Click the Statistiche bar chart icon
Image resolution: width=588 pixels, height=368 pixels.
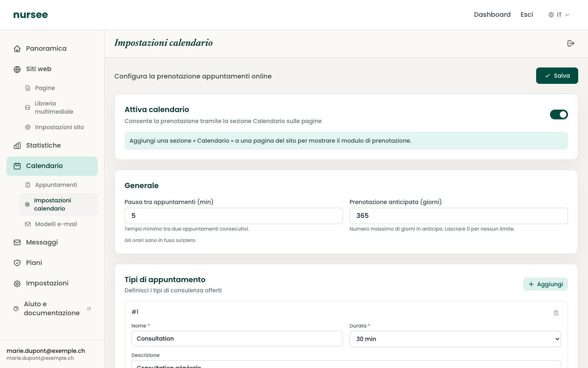click(17, 146)
